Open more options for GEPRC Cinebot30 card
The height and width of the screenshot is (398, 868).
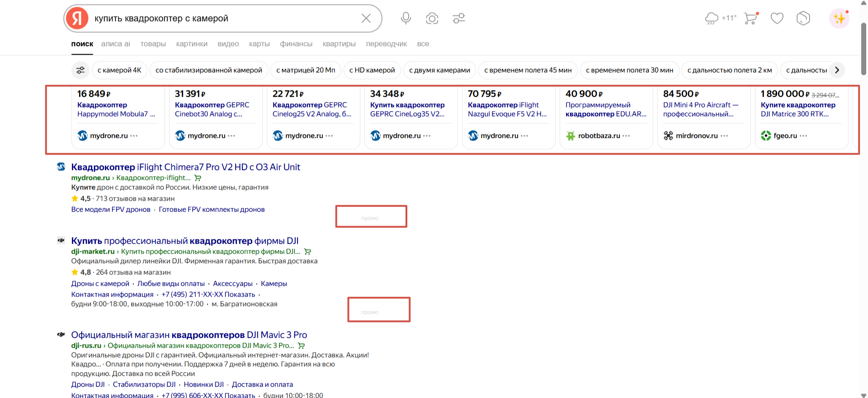(x=231, y=136)
